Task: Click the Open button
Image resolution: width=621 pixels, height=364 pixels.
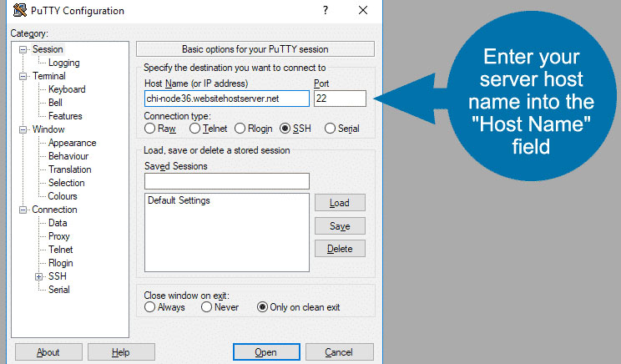Action: 266,352
